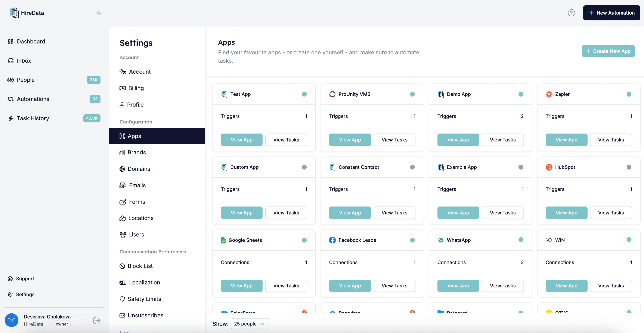Viewport: 644px width, 333px height.
Task: Click the Zapier green status dot
Action: [x=629, y=94]
